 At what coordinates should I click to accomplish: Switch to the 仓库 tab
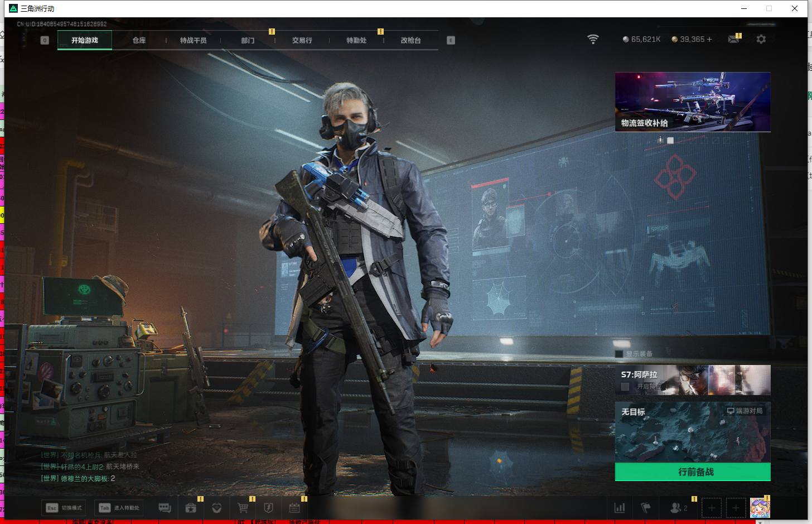tap(139, 40)
